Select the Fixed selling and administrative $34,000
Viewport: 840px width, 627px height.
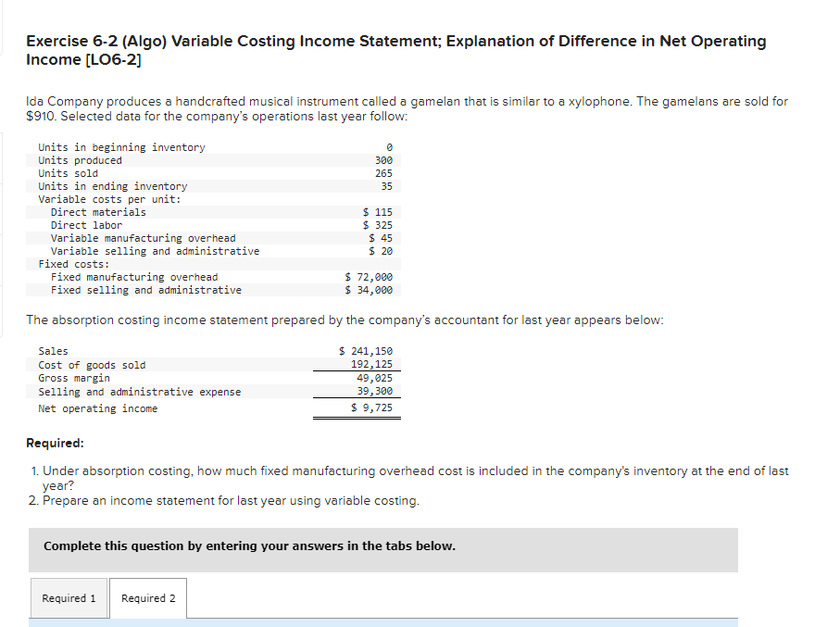[369, 289]
